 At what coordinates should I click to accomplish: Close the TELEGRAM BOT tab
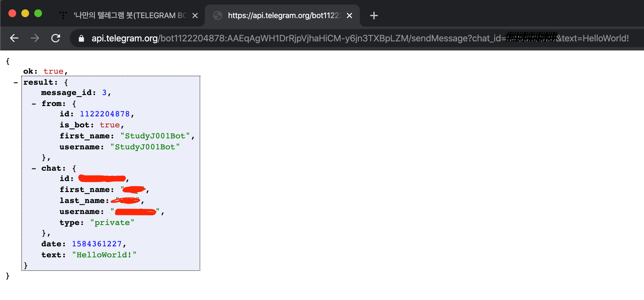coord(195,16)
